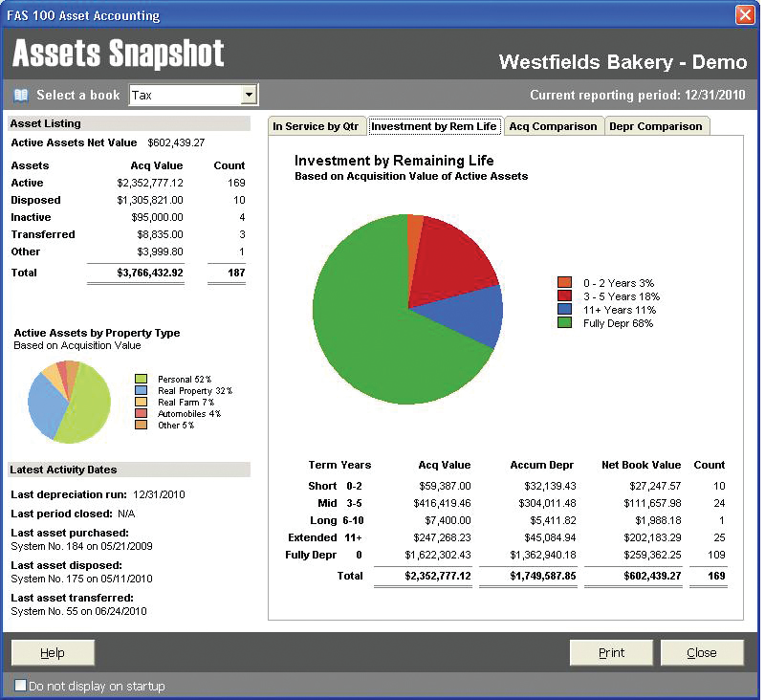Click the Accum Depr column header
This screenshot has width=765, height=700.
coord(541,465)
